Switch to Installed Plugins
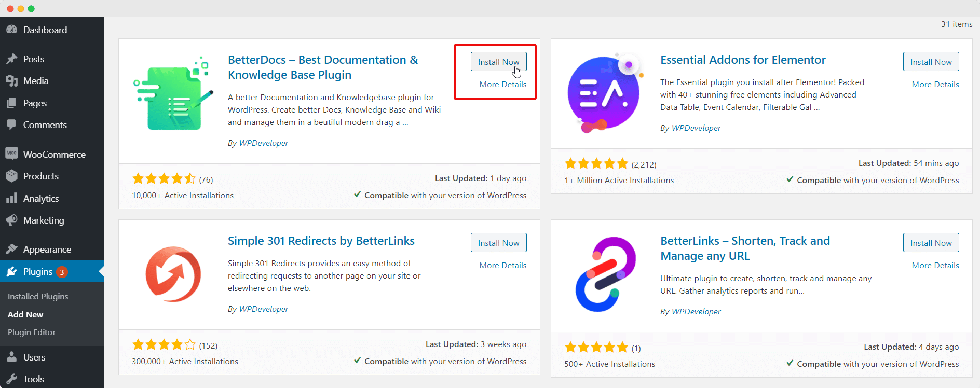 pos(37,296)
